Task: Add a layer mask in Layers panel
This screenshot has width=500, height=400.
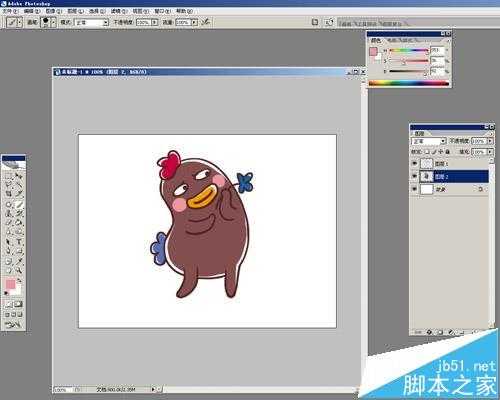Action: point(440,331)
